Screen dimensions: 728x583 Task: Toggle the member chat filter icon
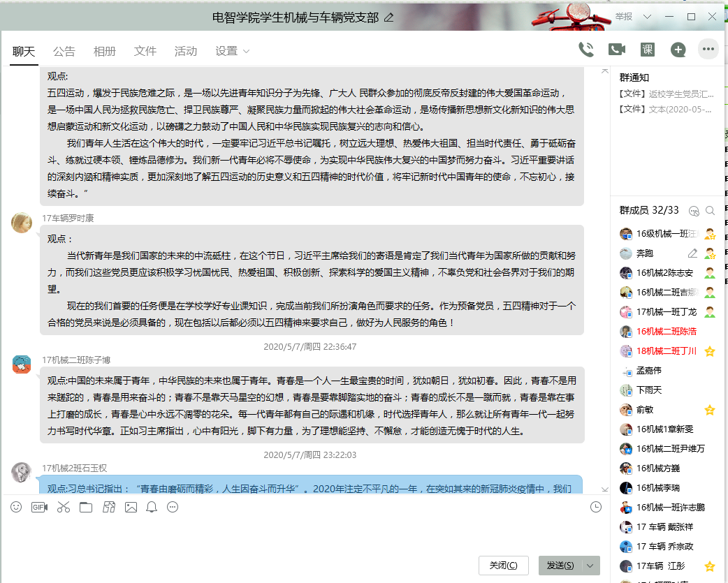point(694,210)
